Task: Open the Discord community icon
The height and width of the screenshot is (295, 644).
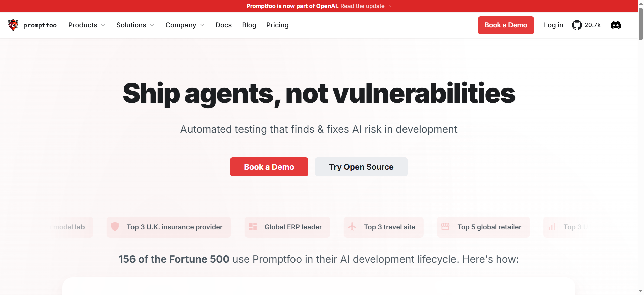Action: coord(616,25)
